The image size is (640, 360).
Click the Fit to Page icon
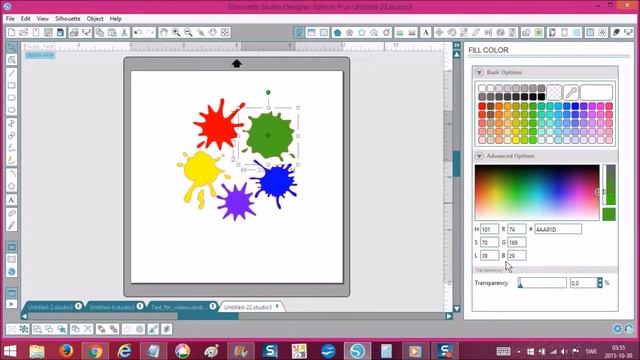coord(225,32)
